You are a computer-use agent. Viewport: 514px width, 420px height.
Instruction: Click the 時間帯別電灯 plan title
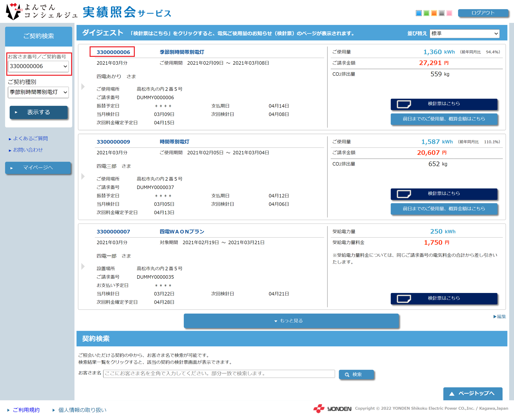pyautogui.click(x=174, y=142)
